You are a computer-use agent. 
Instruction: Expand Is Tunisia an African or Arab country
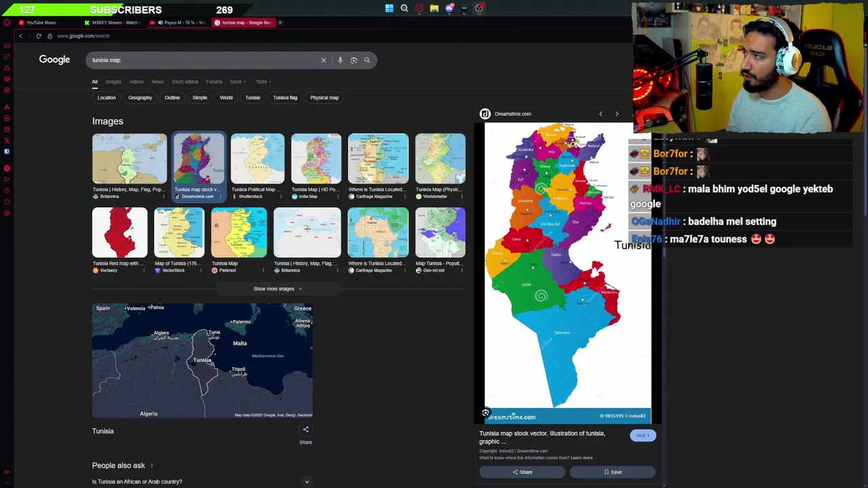(x=201, y=482)
